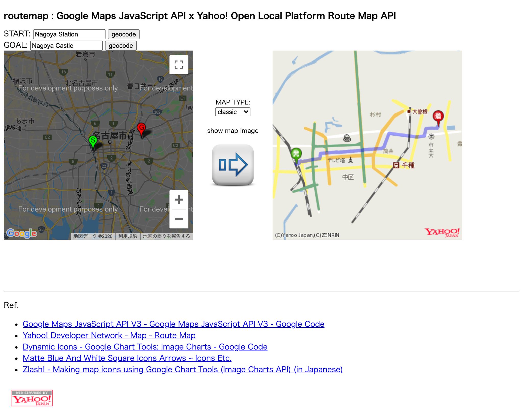This screenshot has width=523, height=420.
Task: Click the Web Services by Yahoo Japan badge
Action: [32, 398]
